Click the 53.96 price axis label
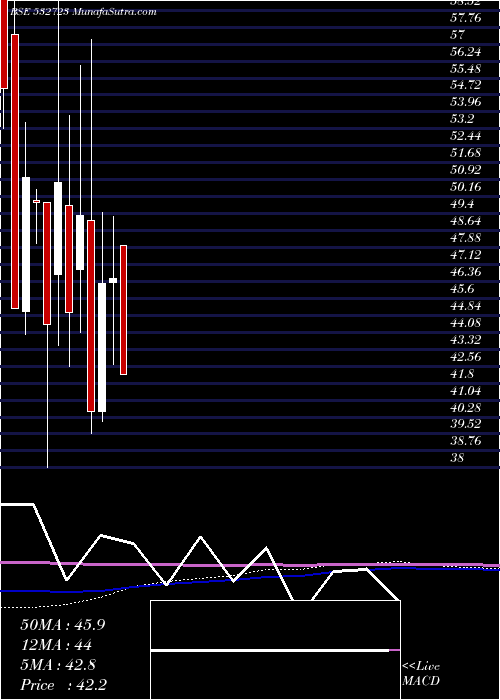 [x=467, y=102]
